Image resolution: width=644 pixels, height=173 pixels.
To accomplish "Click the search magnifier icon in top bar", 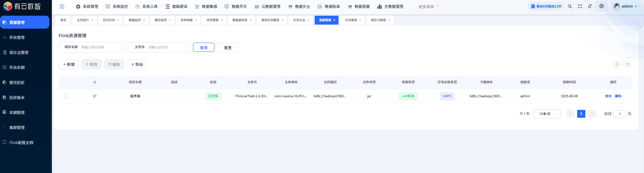I will point(570,6).
